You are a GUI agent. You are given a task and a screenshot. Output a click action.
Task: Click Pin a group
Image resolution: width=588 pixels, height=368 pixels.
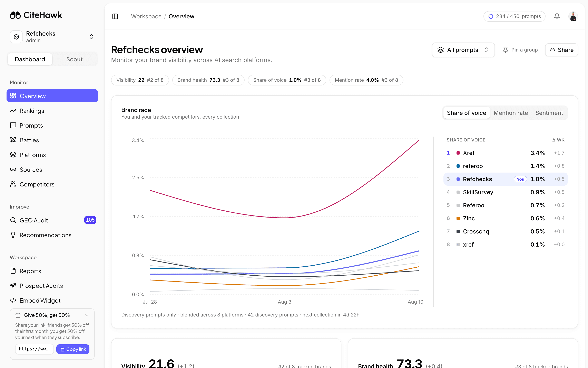click(520, 50)
